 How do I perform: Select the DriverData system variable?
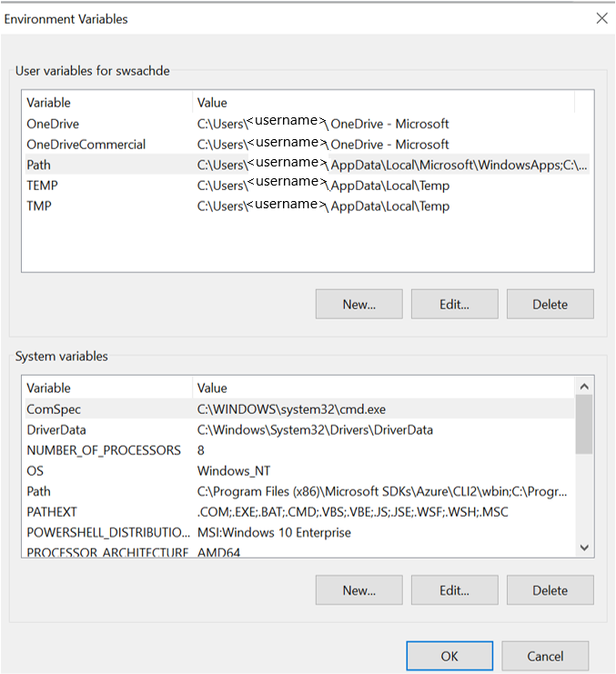[299, 430]
